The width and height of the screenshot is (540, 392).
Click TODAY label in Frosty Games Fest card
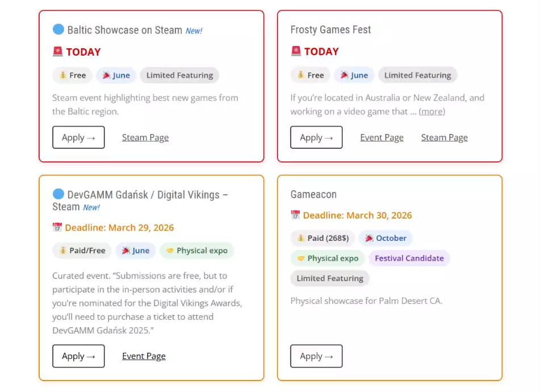click(321, 51)
